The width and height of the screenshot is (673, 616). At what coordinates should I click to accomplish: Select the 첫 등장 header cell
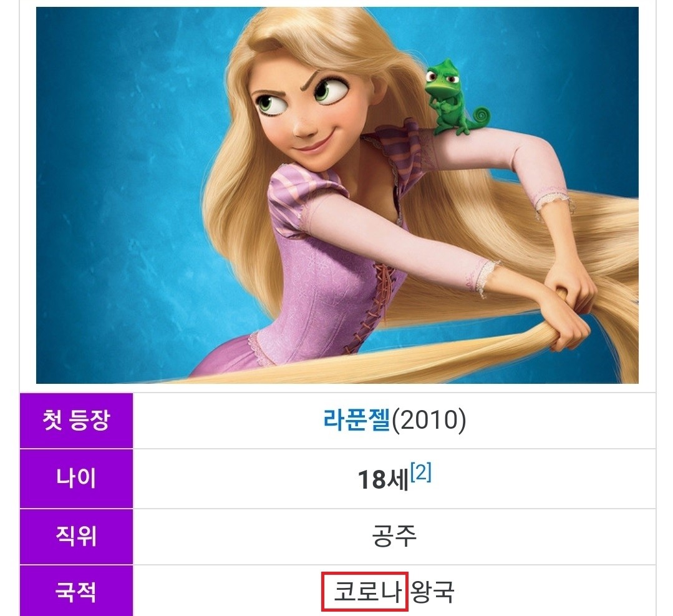[x=76, y=421]
